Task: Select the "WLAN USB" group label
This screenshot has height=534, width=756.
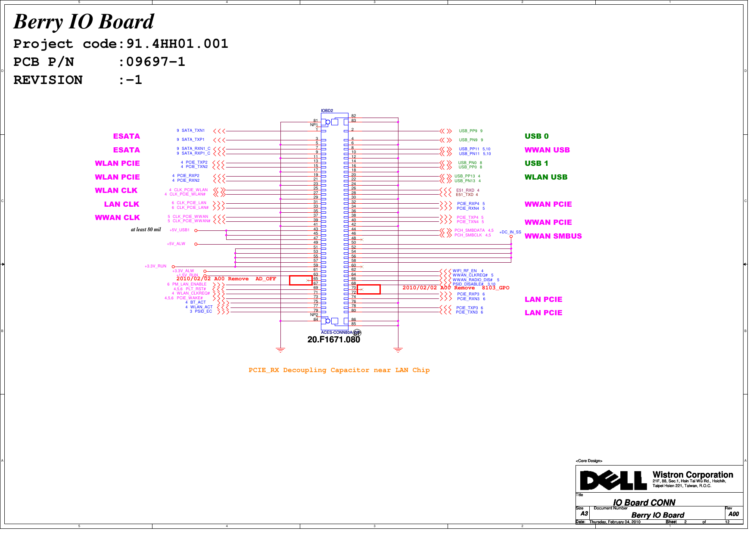Action: (546, 177)
